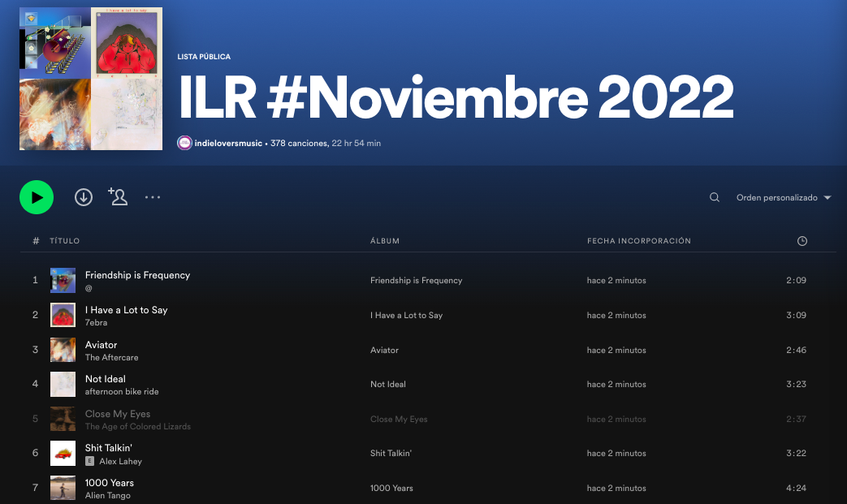Image resolution: width=847 pixels, height=504 pixels.
Task: Select the 1000 Years track title
Action: [109, 483]
